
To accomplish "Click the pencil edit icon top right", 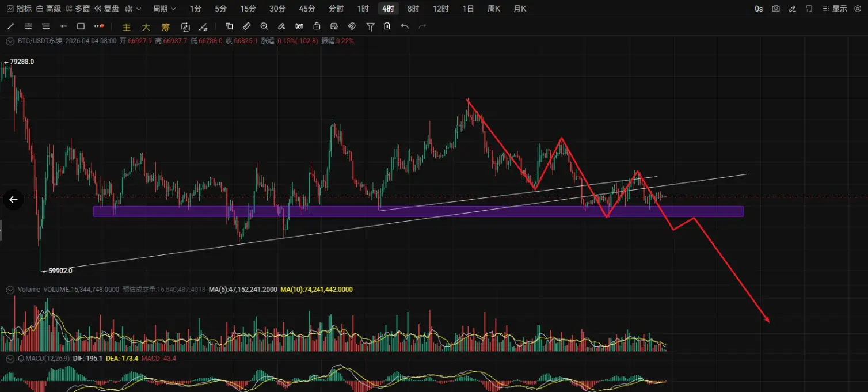I will [793, 9].
